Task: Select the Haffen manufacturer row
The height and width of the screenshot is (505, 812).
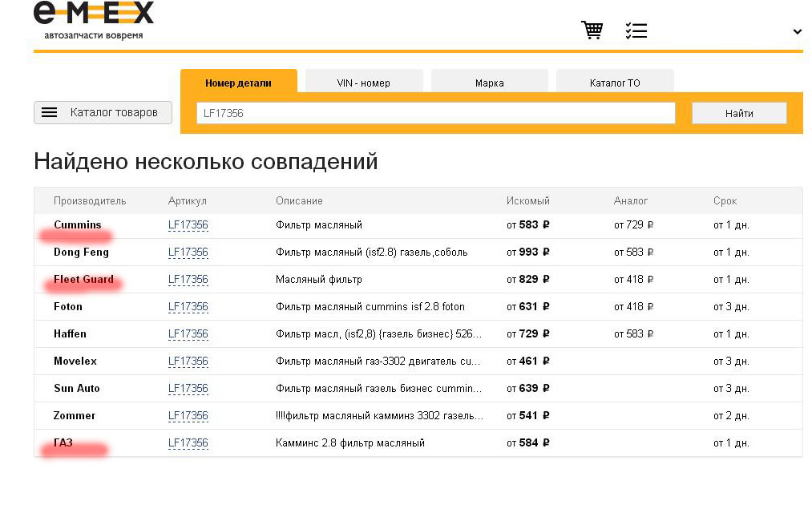Action: click(x=70, y=334)
